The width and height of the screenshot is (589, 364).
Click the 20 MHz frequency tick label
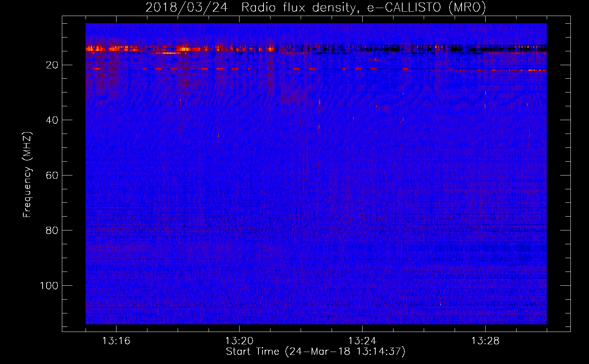52,65
